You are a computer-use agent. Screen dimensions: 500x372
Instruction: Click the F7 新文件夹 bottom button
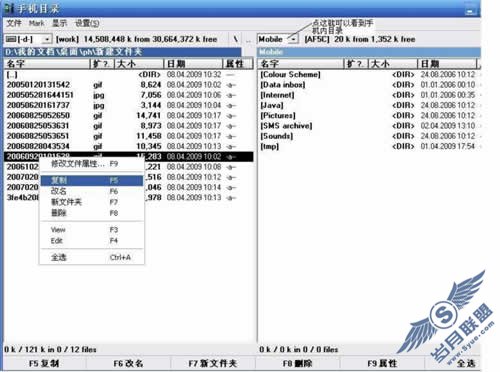(x=213, y=363)
